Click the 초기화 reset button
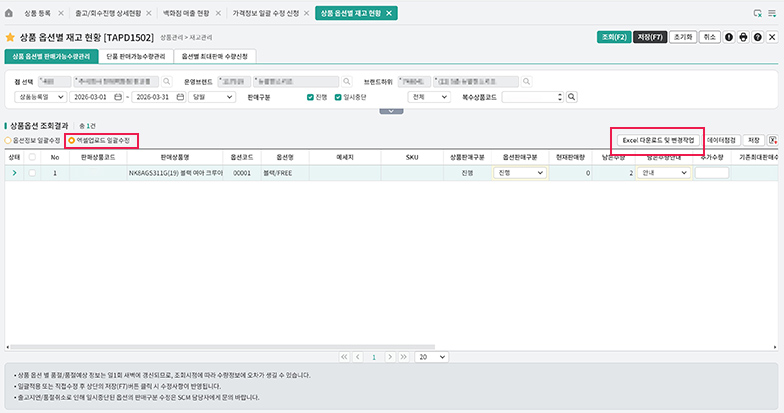 click(x=683, y=38)
